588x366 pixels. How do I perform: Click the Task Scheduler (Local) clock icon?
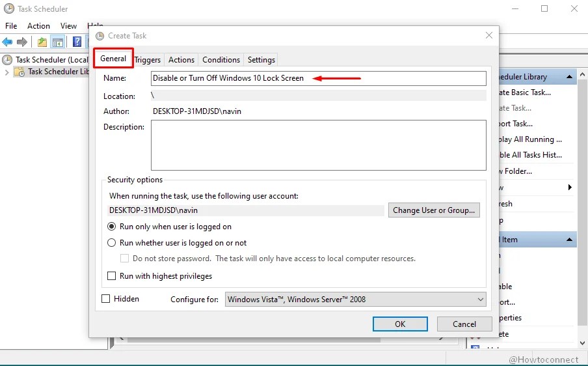pyautogui.click(x=7, y=60)
